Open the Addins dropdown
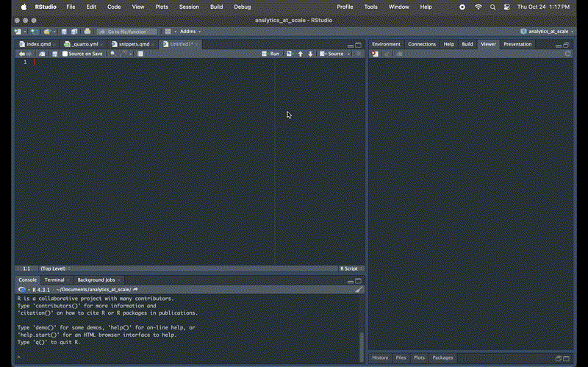 190,32
